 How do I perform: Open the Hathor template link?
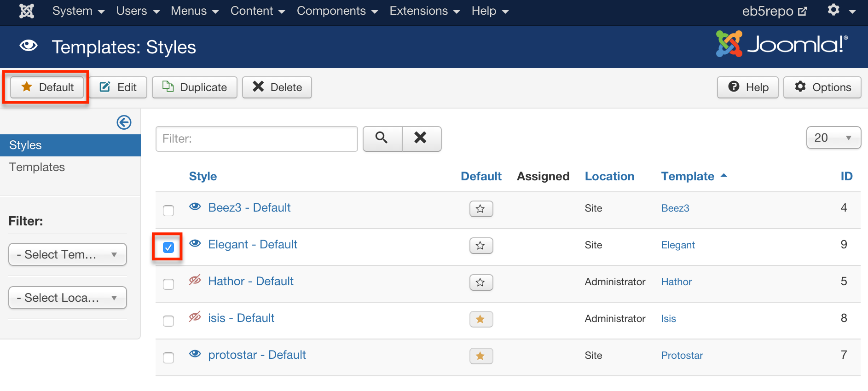point(677,282)
